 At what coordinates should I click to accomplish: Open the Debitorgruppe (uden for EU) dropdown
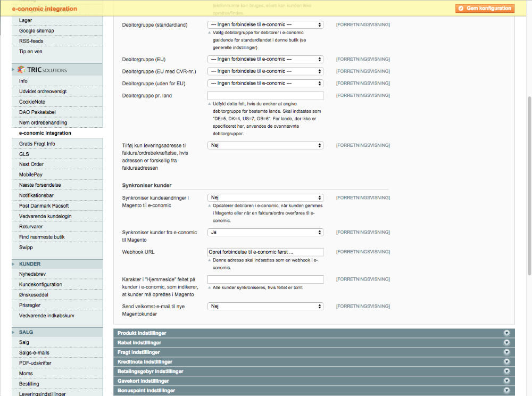(265, 83)
